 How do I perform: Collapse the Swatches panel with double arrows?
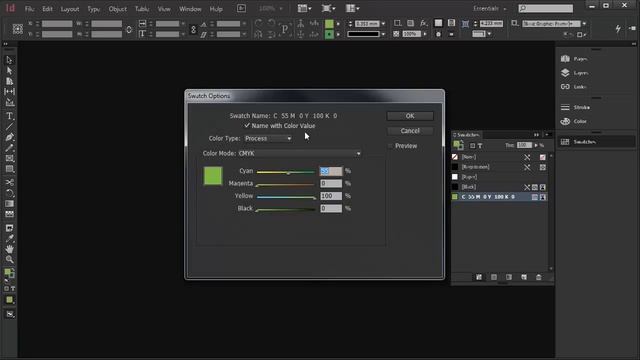point(536,135)
